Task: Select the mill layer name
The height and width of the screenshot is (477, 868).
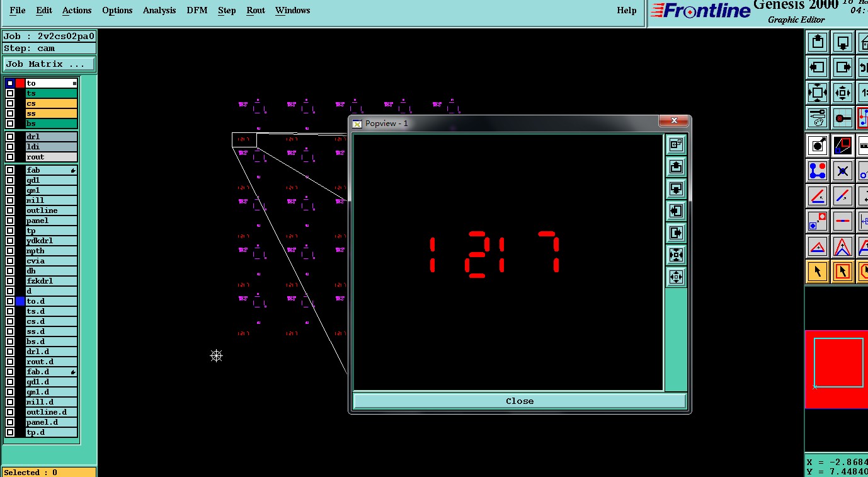Action: click(x=52, y=200)
